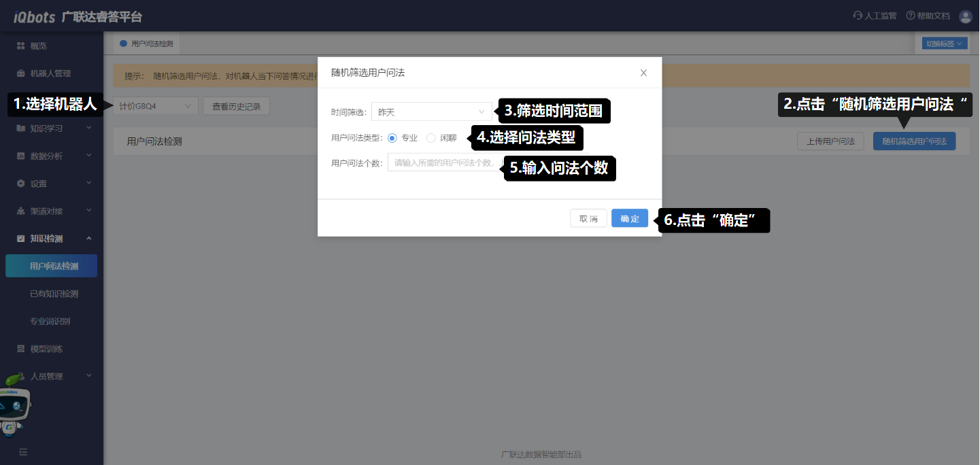Open the 时间筛选 dropdown showing 昨天
This screenshot has height=465, width=980.
point(431,111)
